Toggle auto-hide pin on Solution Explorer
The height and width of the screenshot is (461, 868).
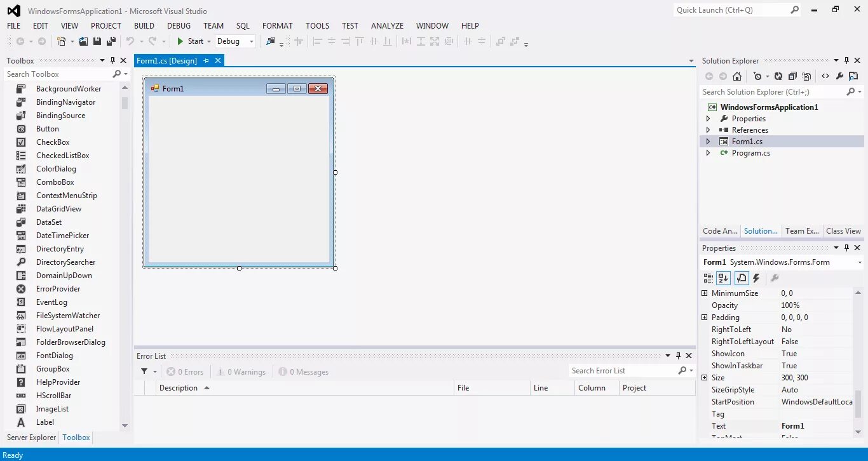tap(846, 60)
